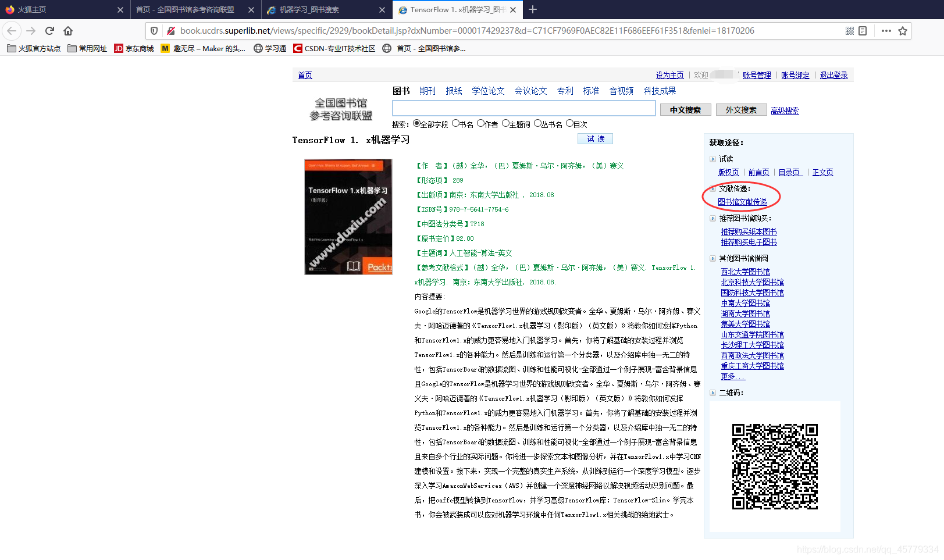Open the 高级搜索 link
The height and width of the screenshot is (560, 944).
[x=785, y=110]
